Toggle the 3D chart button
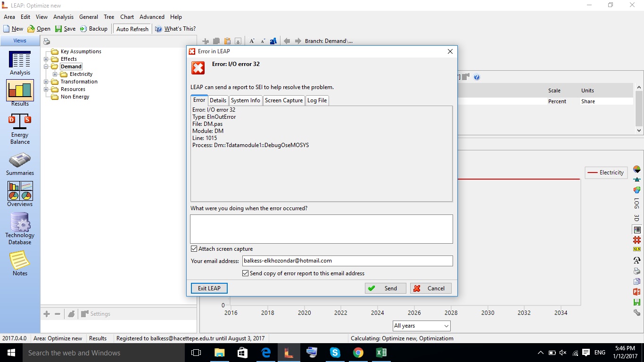The width and height of the screenshot is (644, 362). (x=637, y=218)
